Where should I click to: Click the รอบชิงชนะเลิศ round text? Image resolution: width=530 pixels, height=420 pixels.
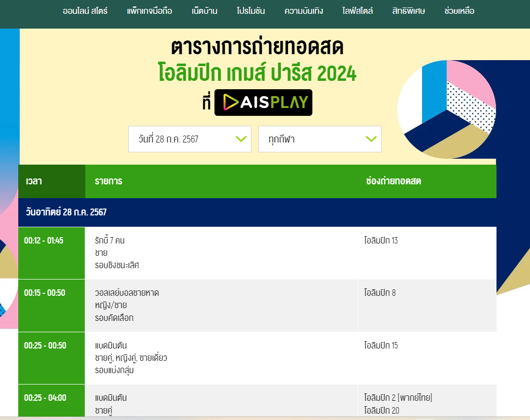[117, 265]
